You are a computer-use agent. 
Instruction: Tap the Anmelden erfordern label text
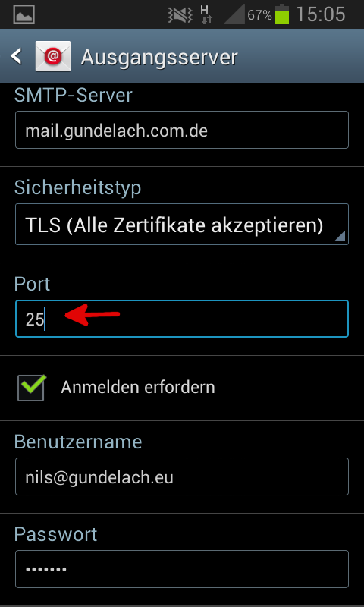138,387
